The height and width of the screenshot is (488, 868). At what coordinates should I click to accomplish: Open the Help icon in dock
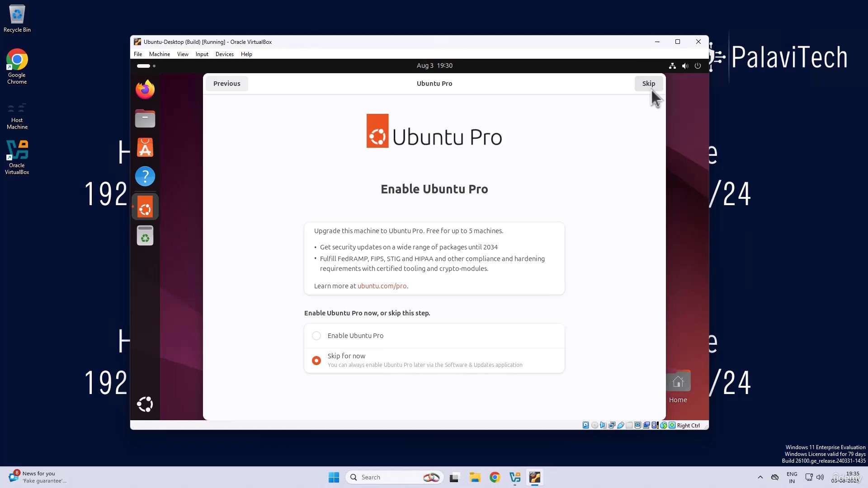[145, 176]
